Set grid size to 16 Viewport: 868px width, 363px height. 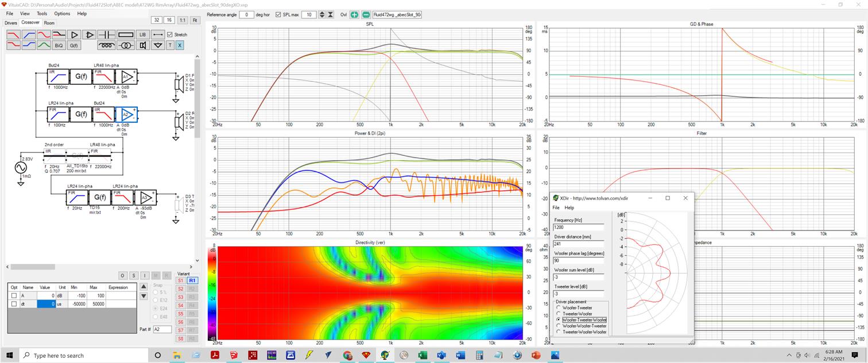169,20
